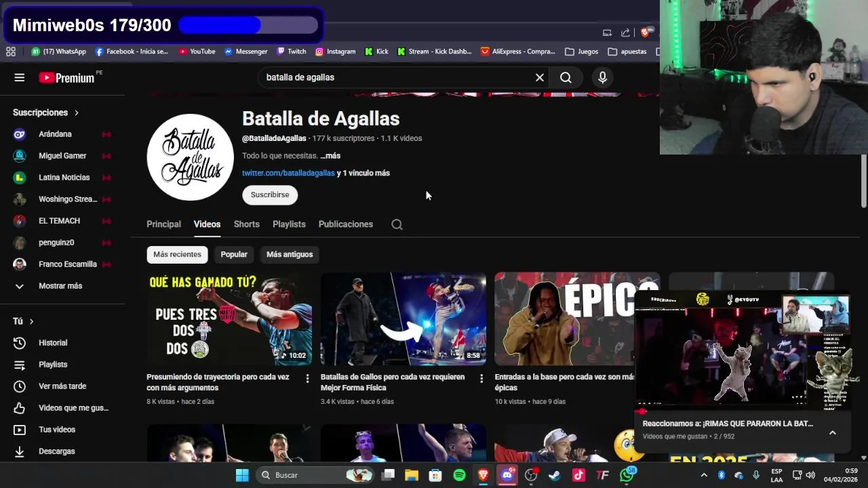Open the Kick bookmark
Image resolution: width=868 pixels, height=488 pixels.
[x=376, y=52]
